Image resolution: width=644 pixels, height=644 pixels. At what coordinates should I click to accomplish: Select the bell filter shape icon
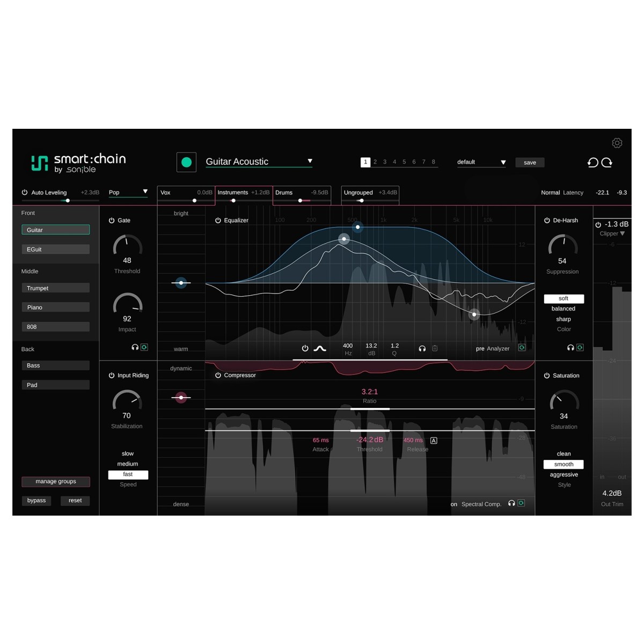[x=320, y=348]
